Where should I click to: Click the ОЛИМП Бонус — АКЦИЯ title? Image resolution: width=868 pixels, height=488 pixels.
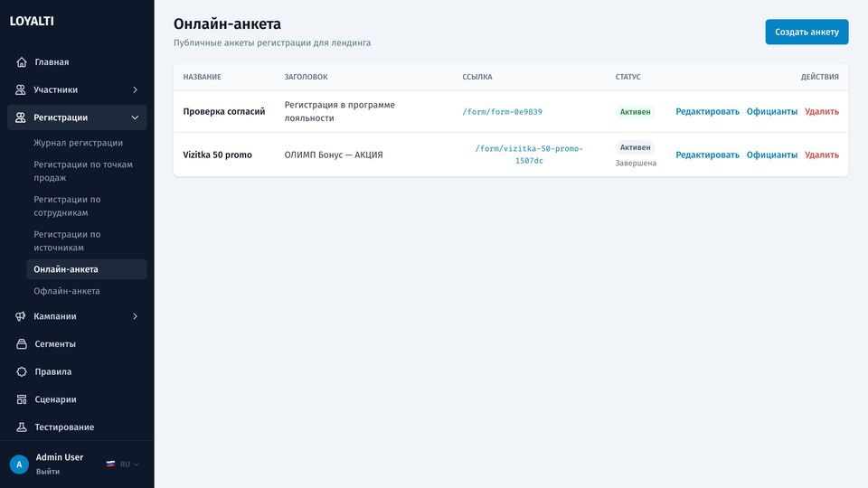coord(334,155)
